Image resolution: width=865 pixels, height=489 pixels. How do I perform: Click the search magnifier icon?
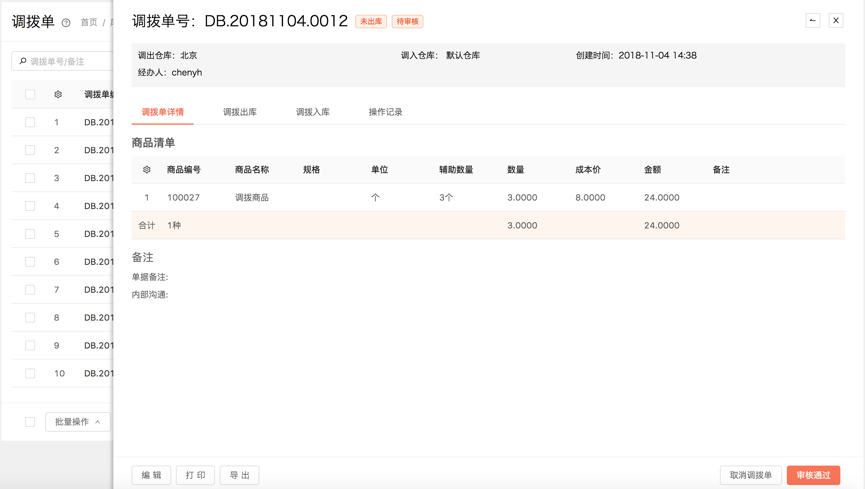pos(23,61)
